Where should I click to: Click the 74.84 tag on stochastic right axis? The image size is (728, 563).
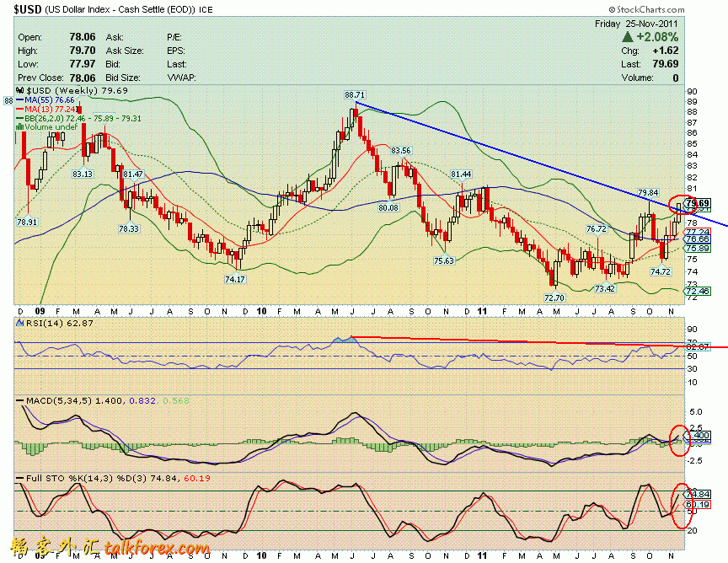tap(698, 494)
